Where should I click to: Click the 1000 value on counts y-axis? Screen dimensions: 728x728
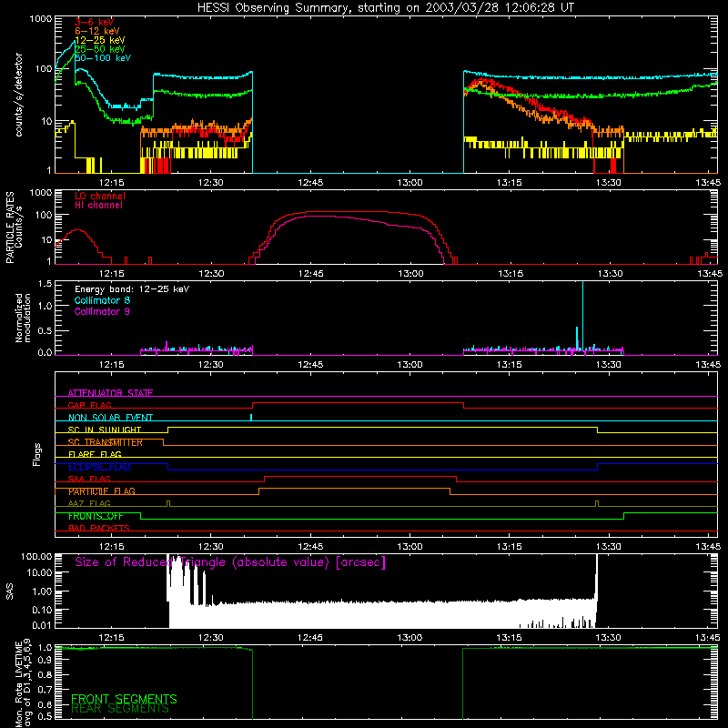point(41,19)
